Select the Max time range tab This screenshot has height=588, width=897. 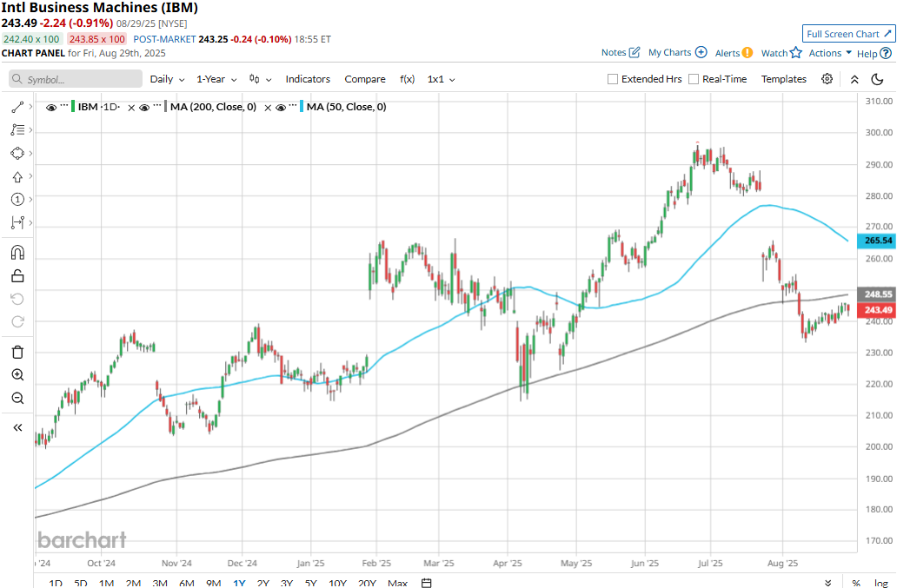click(x=397, y=583)
